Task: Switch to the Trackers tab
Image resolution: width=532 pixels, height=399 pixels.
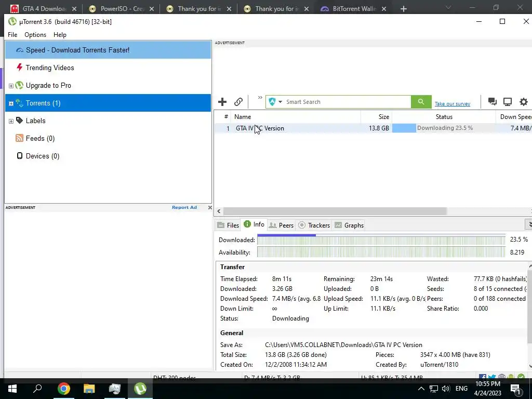Action: coord(314,225)
